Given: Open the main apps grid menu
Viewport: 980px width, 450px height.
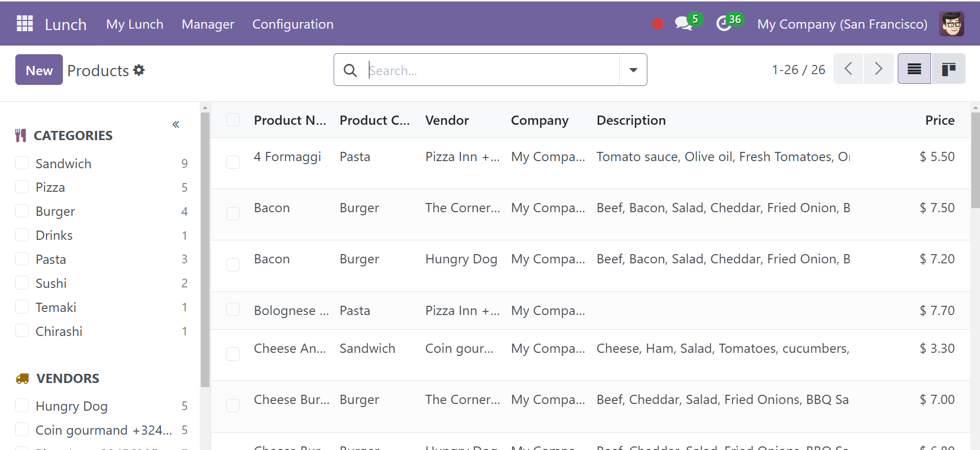Looking at the screenshot, I should pos(25,24).
